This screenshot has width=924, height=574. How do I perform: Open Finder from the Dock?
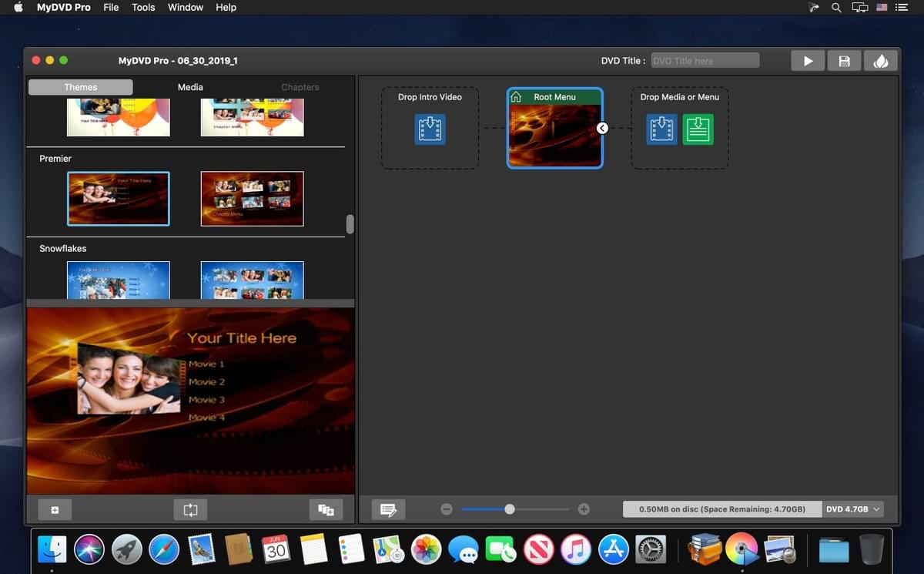[x=52, y=549]
